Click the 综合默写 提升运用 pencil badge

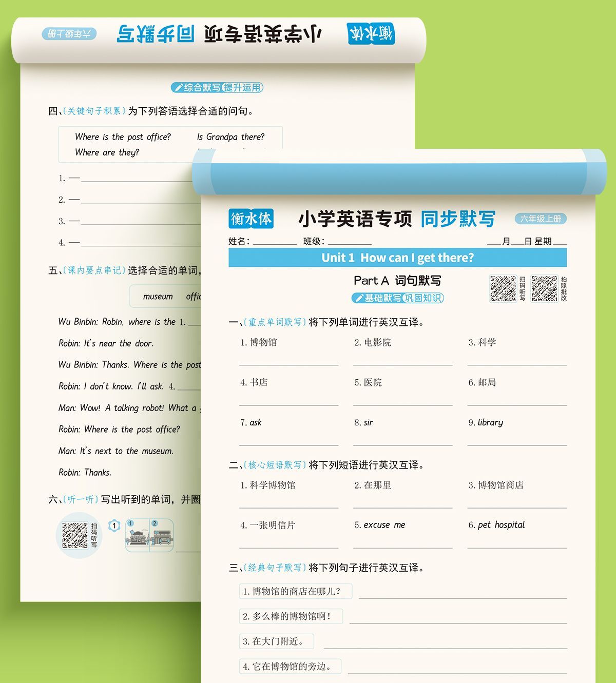click(217, 88)
